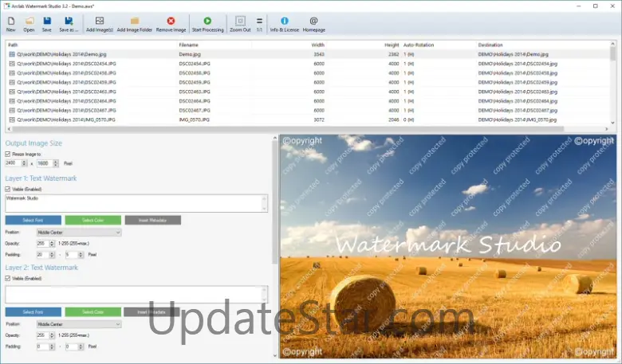This screenshot has width=622, height=364.
Task: Add an image folder from toolbar
Action: click(135, 24)
